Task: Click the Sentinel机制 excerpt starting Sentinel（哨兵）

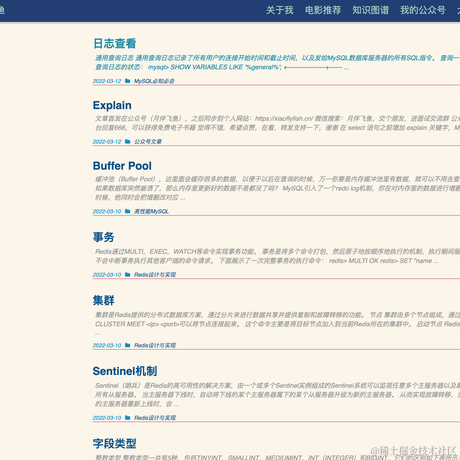Action: pyautogui.click(x=277, y=395)
